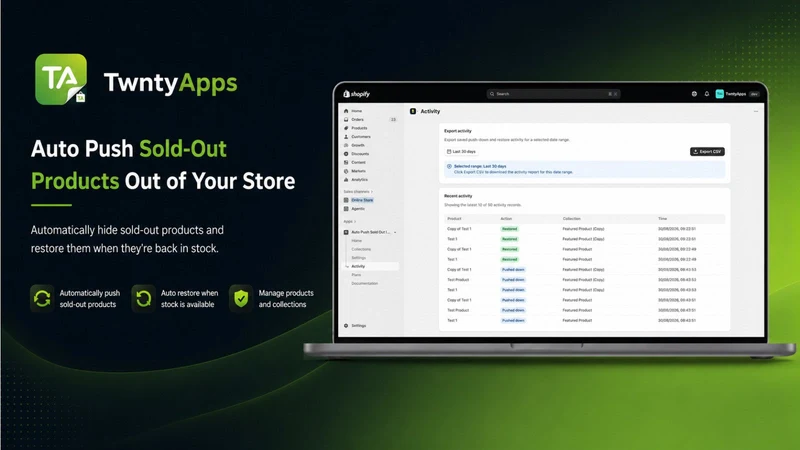Open the Home page under Auto Push app

357,241
